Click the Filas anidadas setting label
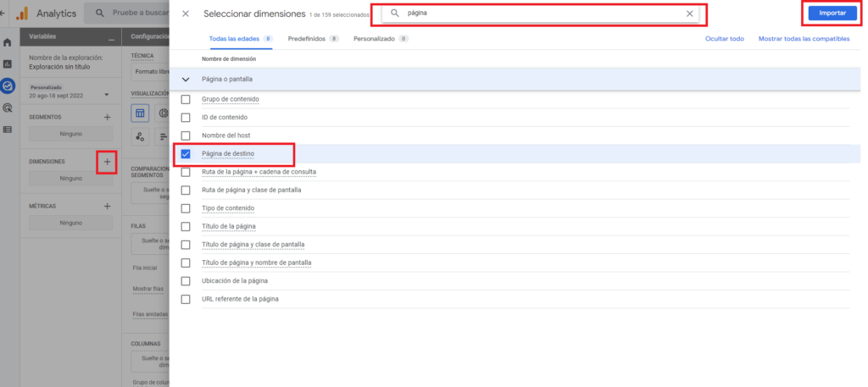Screen dimensions: 868x387 150,314
